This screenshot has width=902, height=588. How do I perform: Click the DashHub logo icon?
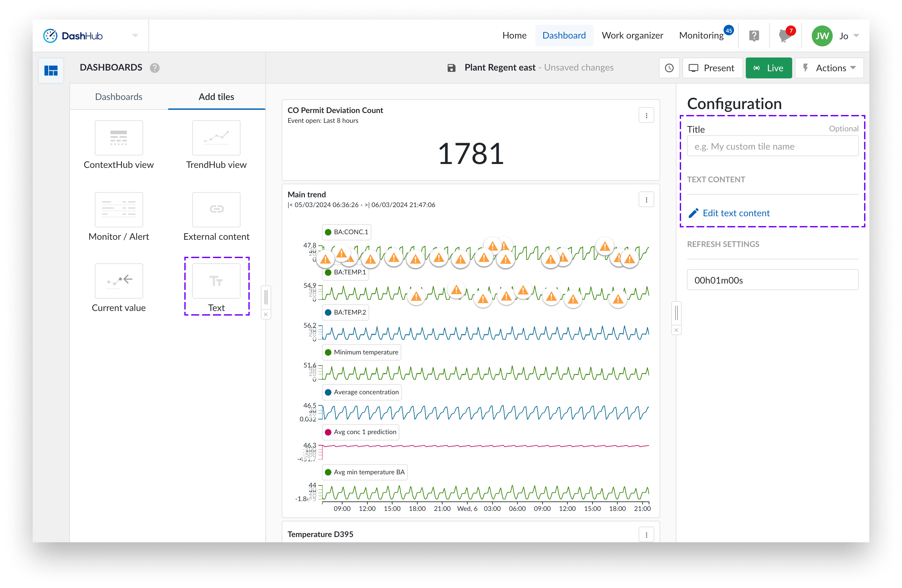pos(50,36)
